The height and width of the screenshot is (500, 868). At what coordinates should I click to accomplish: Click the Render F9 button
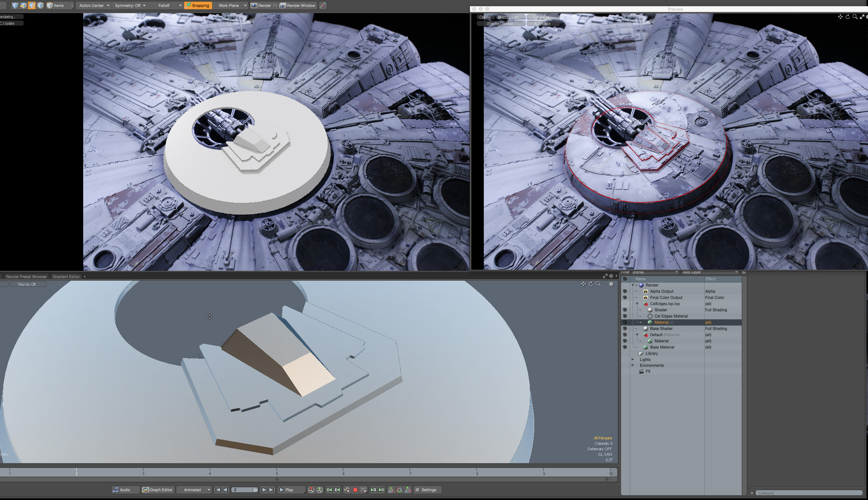coord(264,5)
